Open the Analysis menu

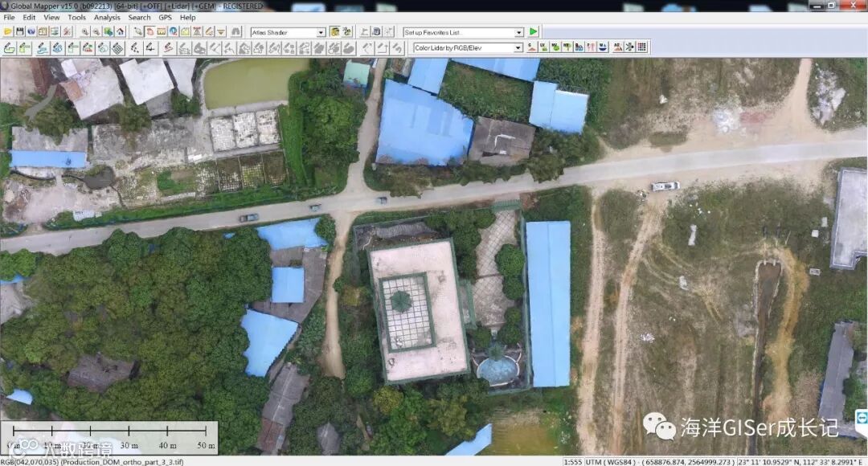[107, 17]
